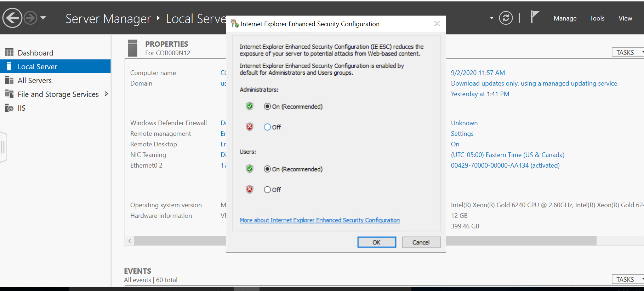Image resolution: width=644 pixels, height=291 pixels.
Task: Click the properties scroll left arrow
Action: pyautogui.click(x=130, y=241)
